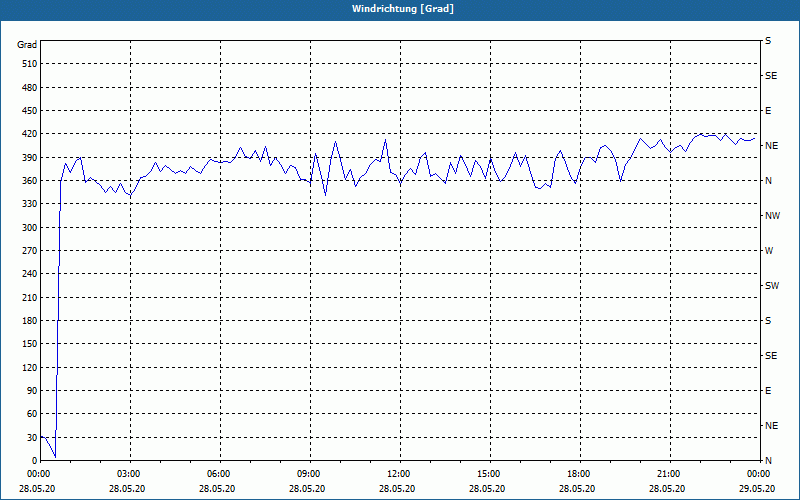Pick the 150 y-axis value
800x500 pixels.
point(30,344)
